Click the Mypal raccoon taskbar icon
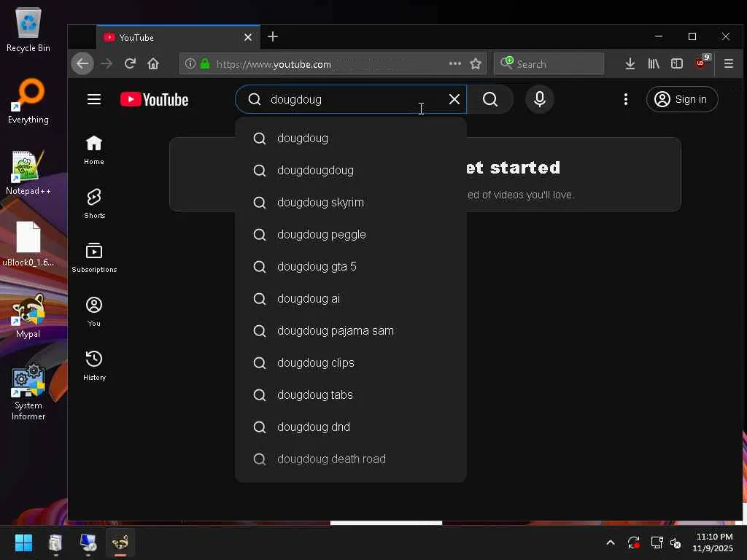The image size is (747, 560). pyautogui.click(x=120, y=542)
